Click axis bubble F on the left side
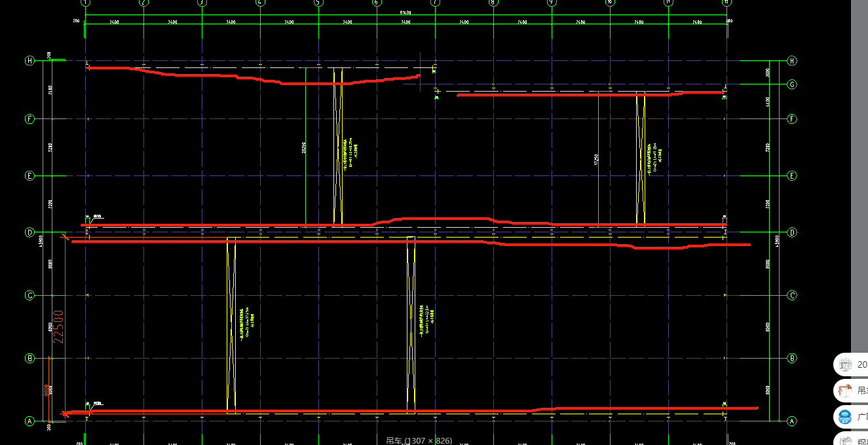868x445 pixels. pos(29,119)
